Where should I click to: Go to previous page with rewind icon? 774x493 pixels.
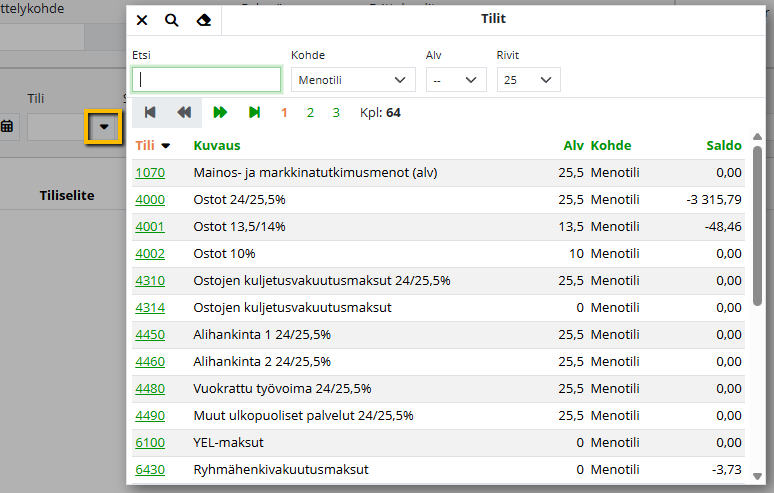point(184,113)
